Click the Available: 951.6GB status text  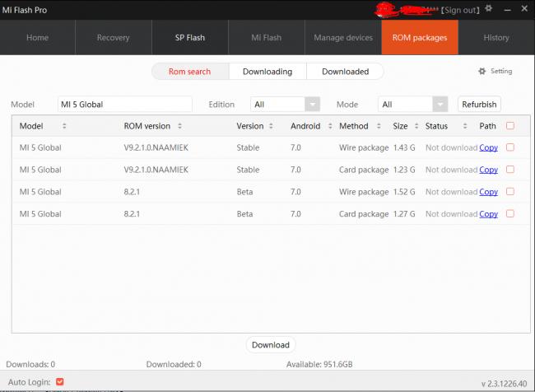[x=319, y=364]
